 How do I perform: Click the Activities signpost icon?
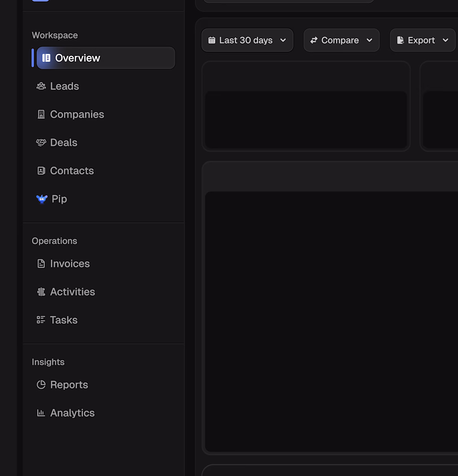point(41,292)
